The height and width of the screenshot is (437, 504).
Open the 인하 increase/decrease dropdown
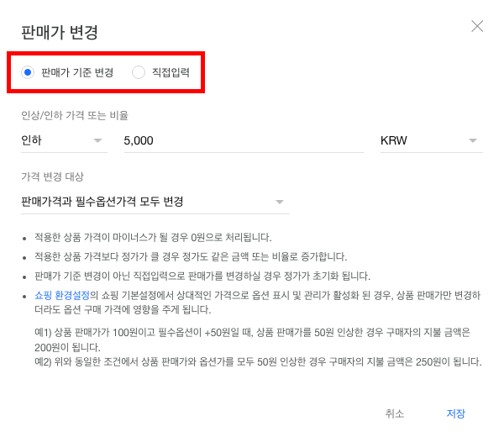pos(63,140)
